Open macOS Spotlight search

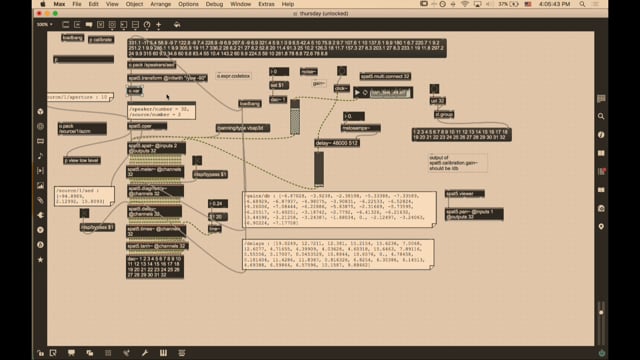582,4
